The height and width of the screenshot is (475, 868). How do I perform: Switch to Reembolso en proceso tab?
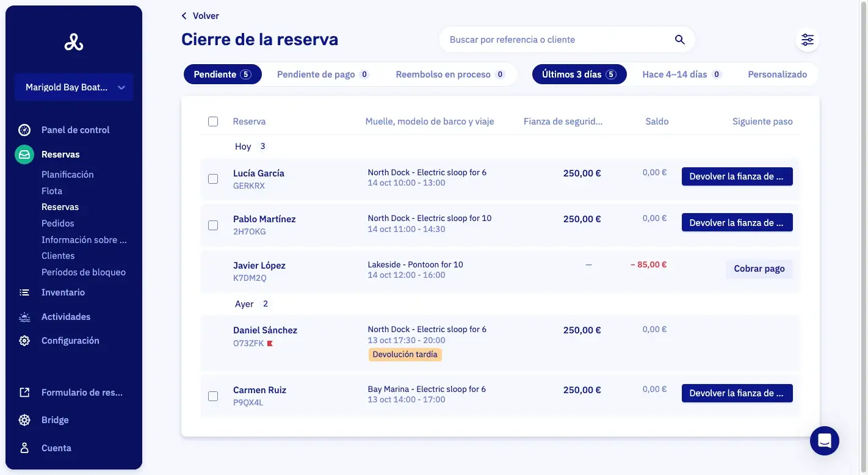click(450, 74)
